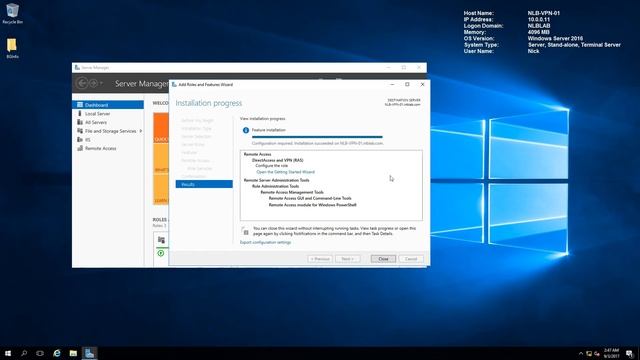
Task: Click the orange Quick Start tile in Server Manager
Action: click(x=161, y=128)
